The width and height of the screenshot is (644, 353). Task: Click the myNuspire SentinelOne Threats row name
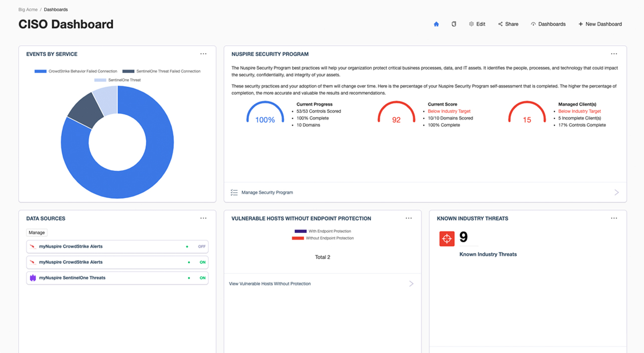[72, 277]
